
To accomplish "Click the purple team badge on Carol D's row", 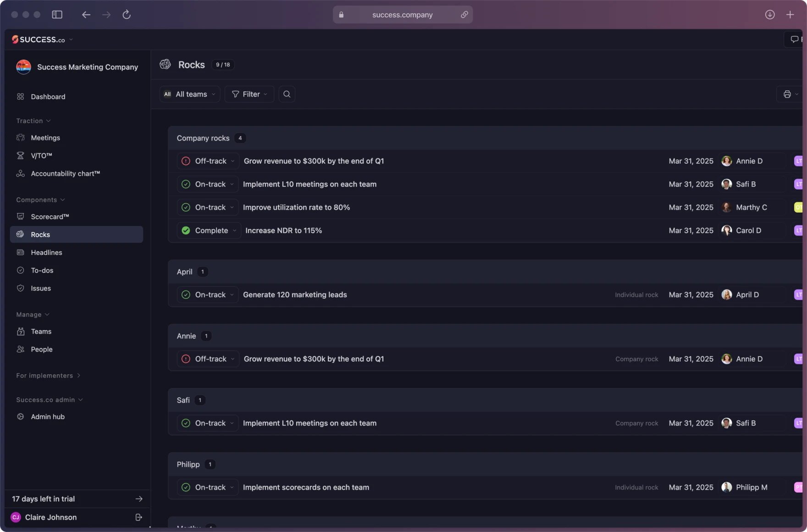I will click(798, 230).
